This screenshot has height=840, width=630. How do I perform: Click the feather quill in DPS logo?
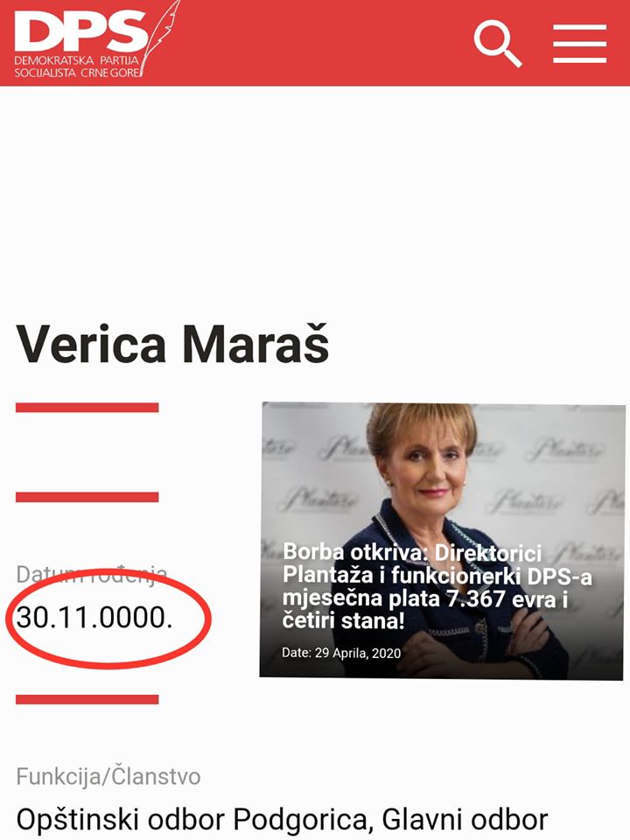(161, 38)
